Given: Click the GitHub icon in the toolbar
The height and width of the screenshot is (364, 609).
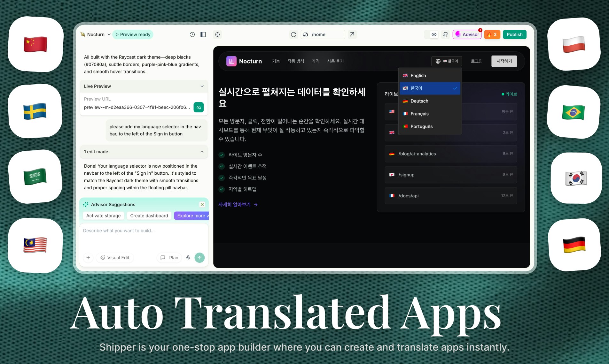Looking at the screenshot, I should (x=445, y=34).
